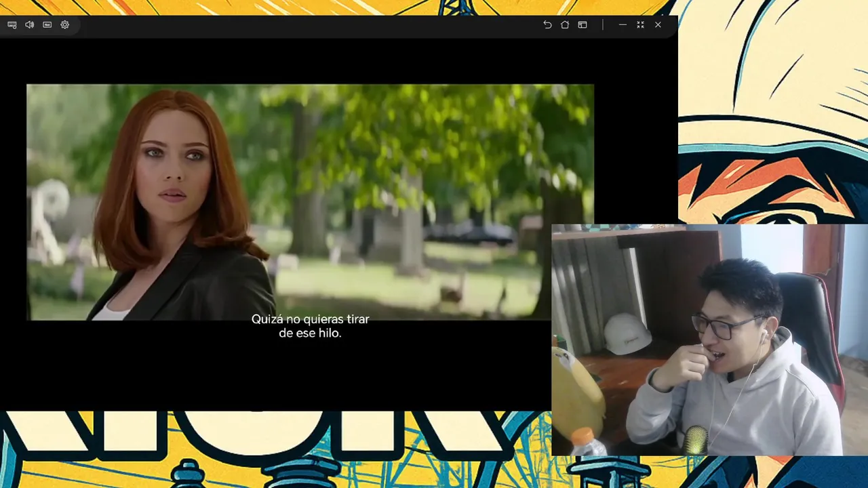
Task: Click the webcam overlay of the streamer
Action: coord(709,340)
